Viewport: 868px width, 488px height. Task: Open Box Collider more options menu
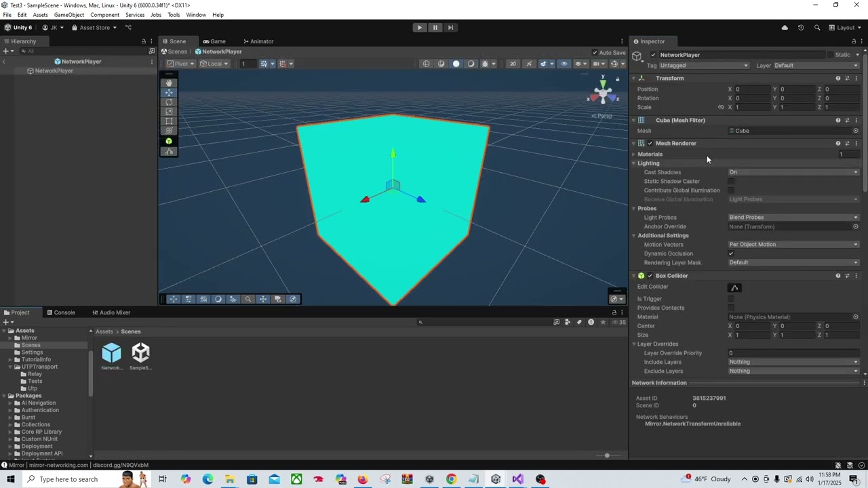click(x=856, y=276)
